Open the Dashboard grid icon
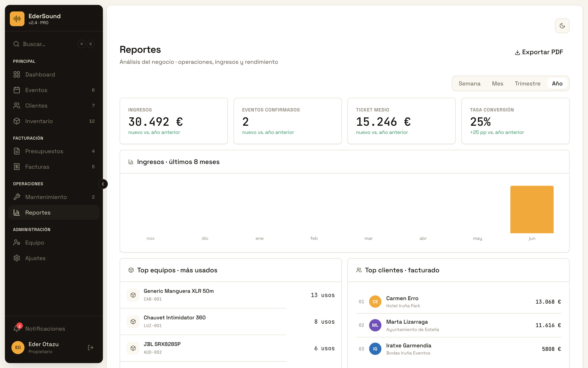 click(x=17, y=74)
